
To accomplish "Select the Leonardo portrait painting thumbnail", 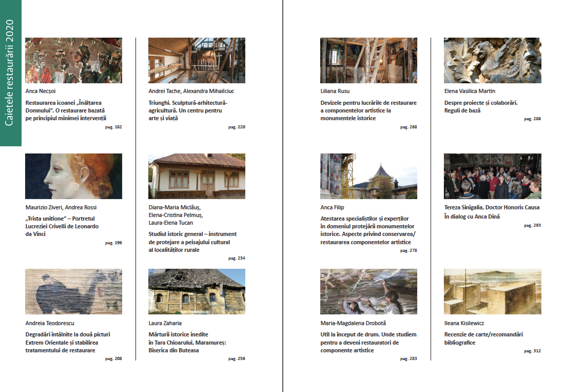I will pyautogui.click(x=73, y=176).
